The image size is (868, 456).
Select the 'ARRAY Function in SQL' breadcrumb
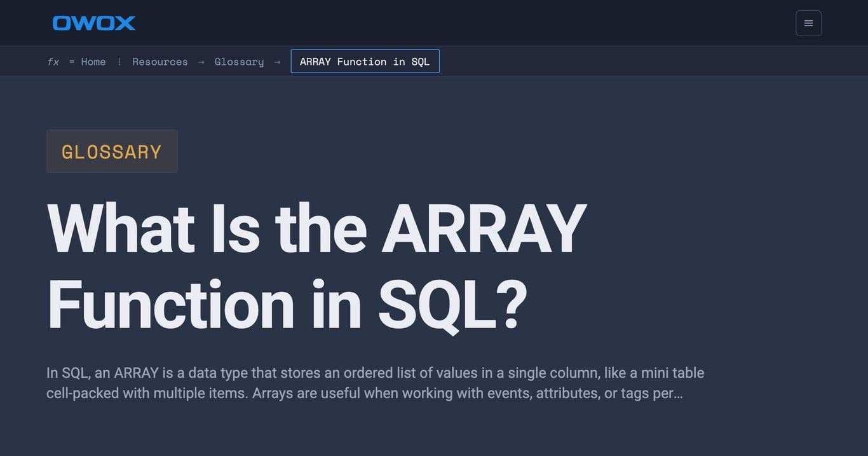coord(365,61)
